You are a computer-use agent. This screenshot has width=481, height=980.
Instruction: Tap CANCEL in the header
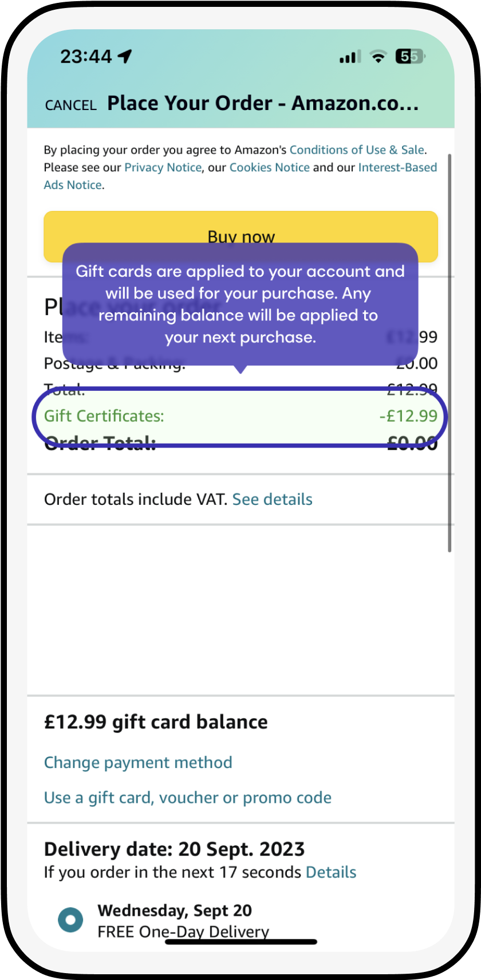coord(71,105)
